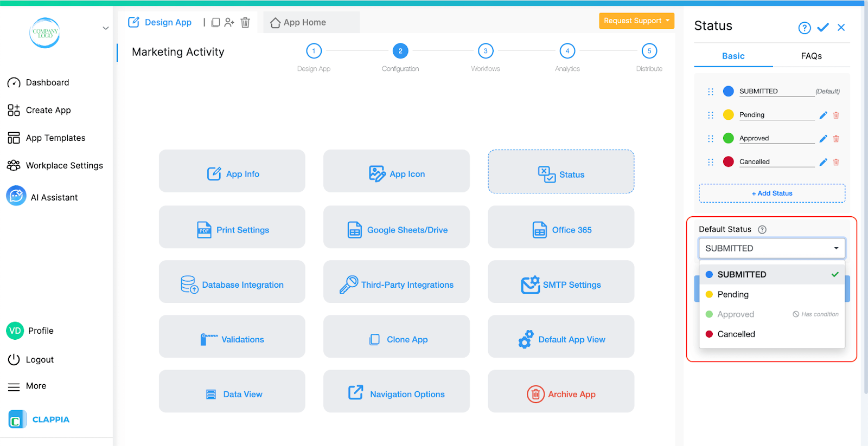868x446 pixels.
Task: Choose SUBMITTED in default status list
Action: click(x=772, y=275)
